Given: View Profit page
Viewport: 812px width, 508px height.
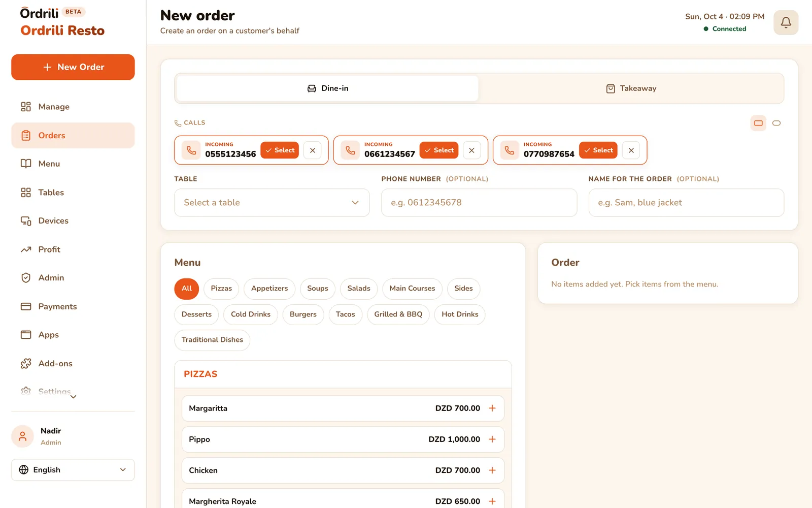Looking at the screenshot, I should [x=73, y=249].
